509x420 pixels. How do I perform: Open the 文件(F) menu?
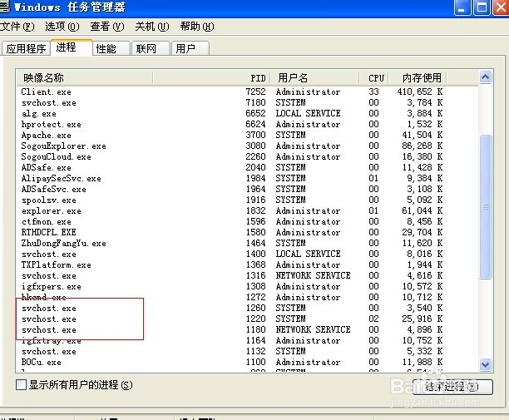coord(17,27)
